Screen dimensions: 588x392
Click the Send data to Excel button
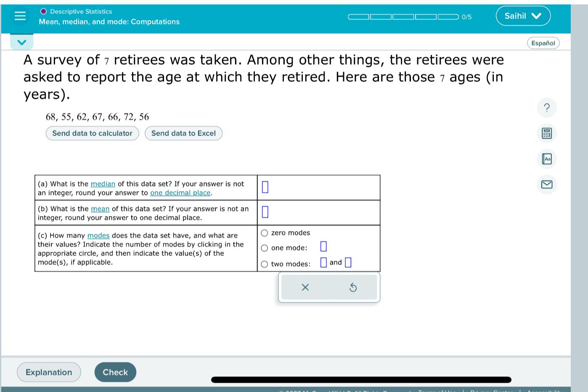(x=183, y=133)
